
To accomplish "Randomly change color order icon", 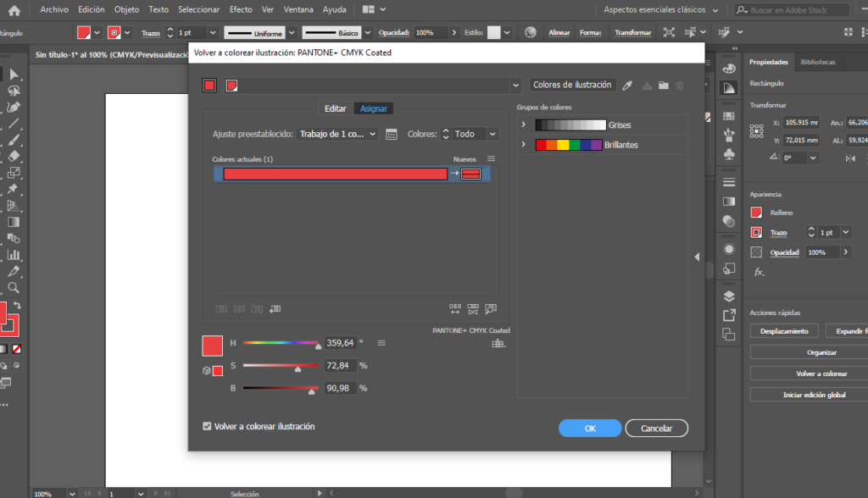I will pos(455,309).
